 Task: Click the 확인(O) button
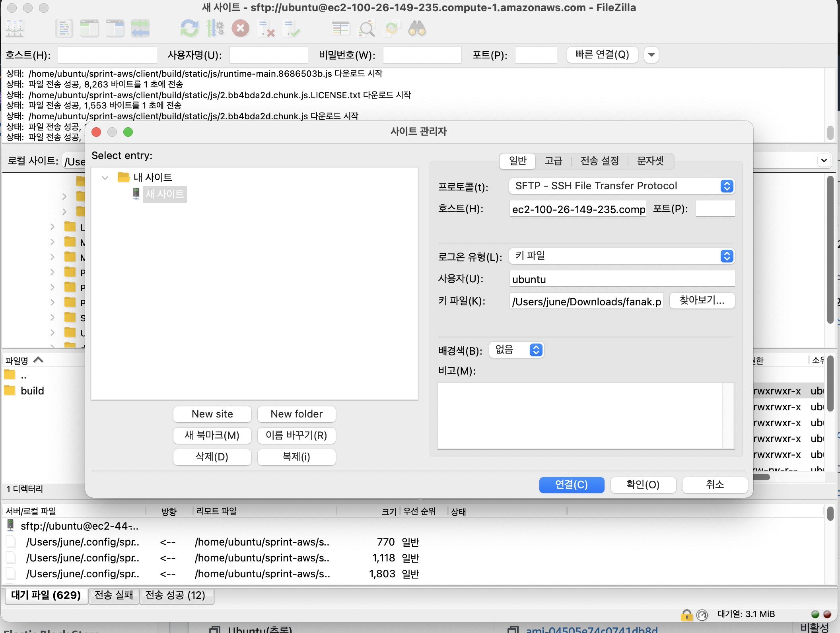coord(643,485)
